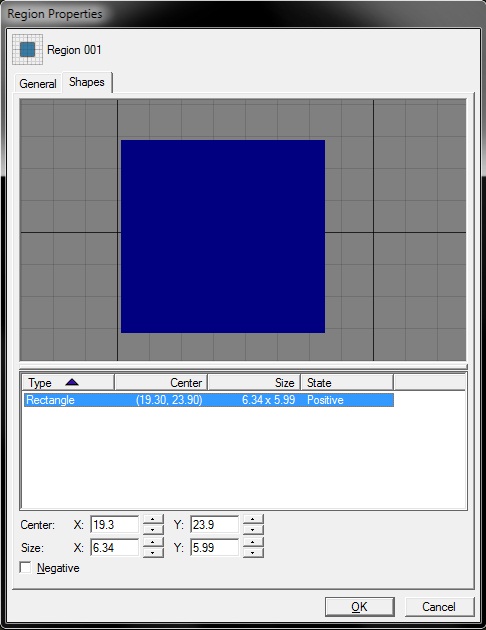
Task: Click size value 6.34 x 5.99
Action: pos(268,400)
